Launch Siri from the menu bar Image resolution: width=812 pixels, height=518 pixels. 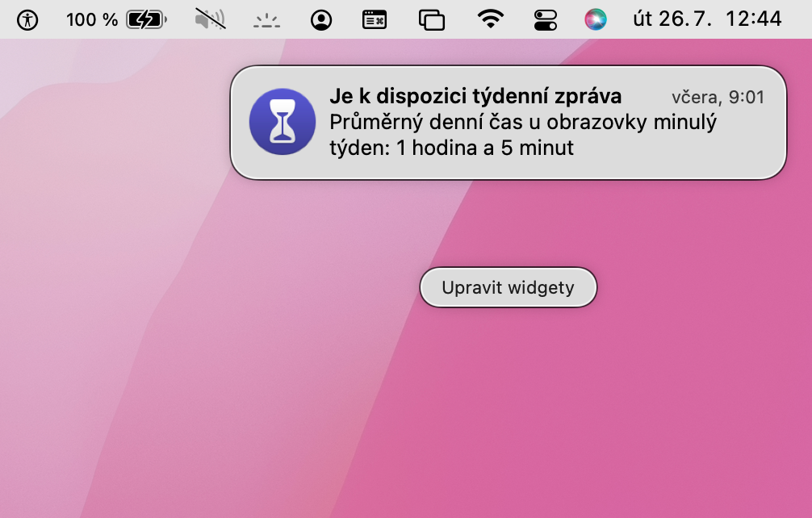pyautogui.click(x=596, y=19)
